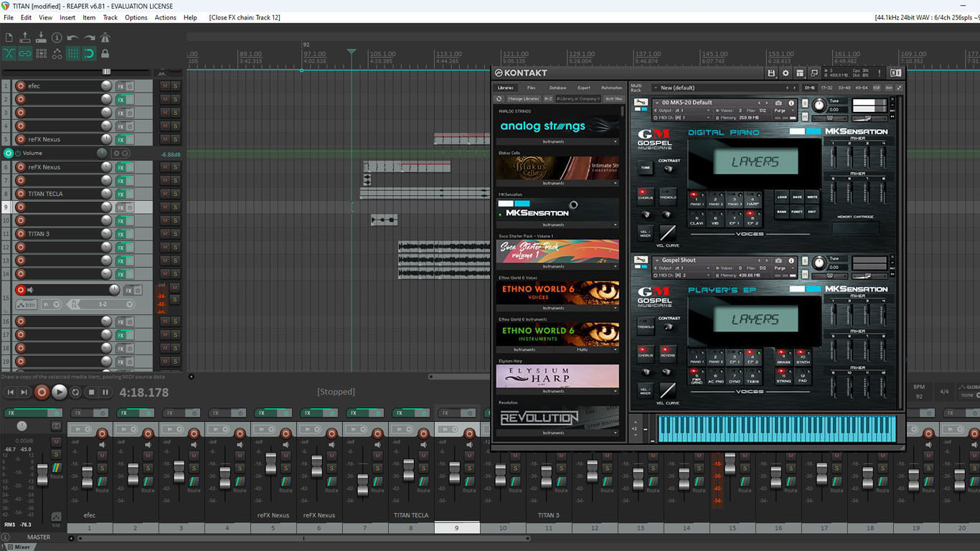Click info icon on MKS-20 header
980x551 pixels.
[x=791, y=103]
